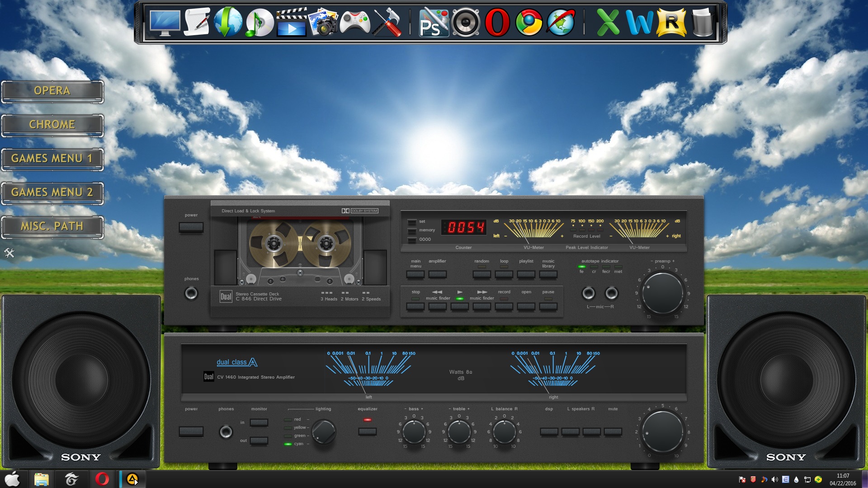The height and width of the screenshot is (488, 868).
Task: Click the MISC. PATH button
Action: tap(52, 227)
